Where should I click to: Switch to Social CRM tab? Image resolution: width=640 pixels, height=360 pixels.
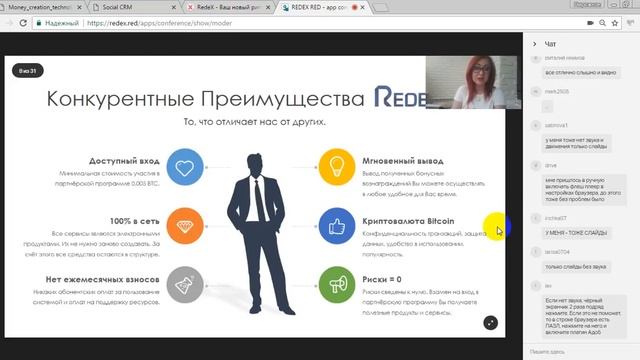tap(135, 7)
